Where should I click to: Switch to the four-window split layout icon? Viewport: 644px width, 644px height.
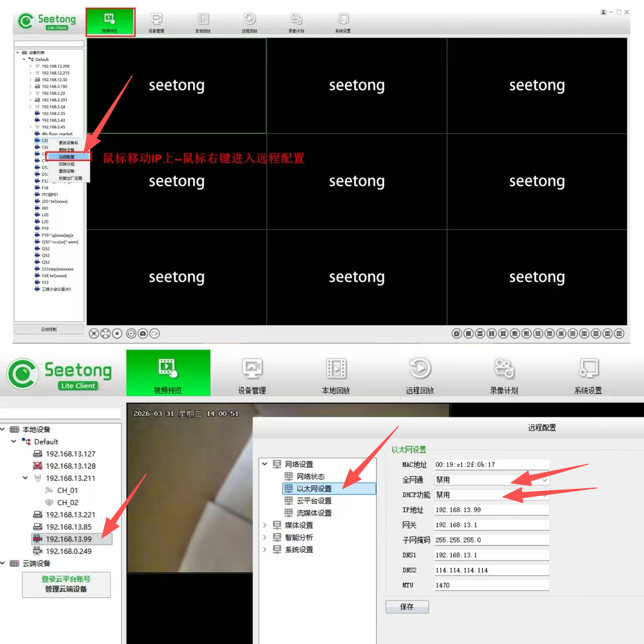coord(503,334)
